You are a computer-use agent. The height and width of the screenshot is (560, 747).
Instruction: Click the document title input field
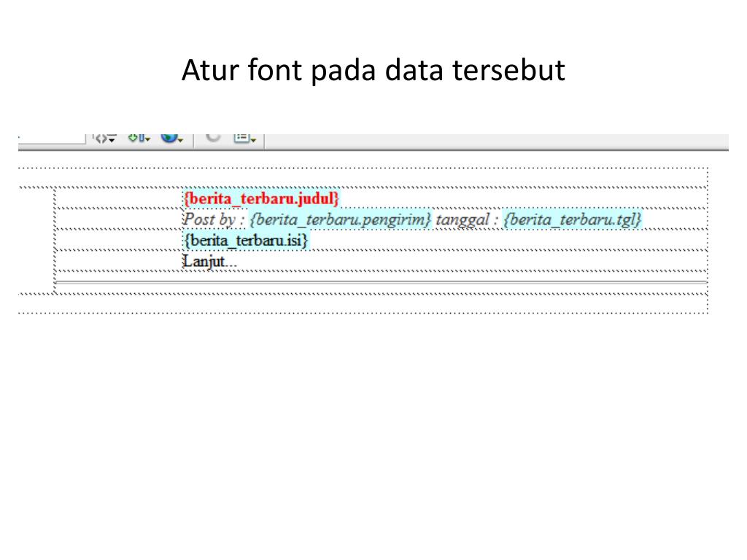coord(52,139)
